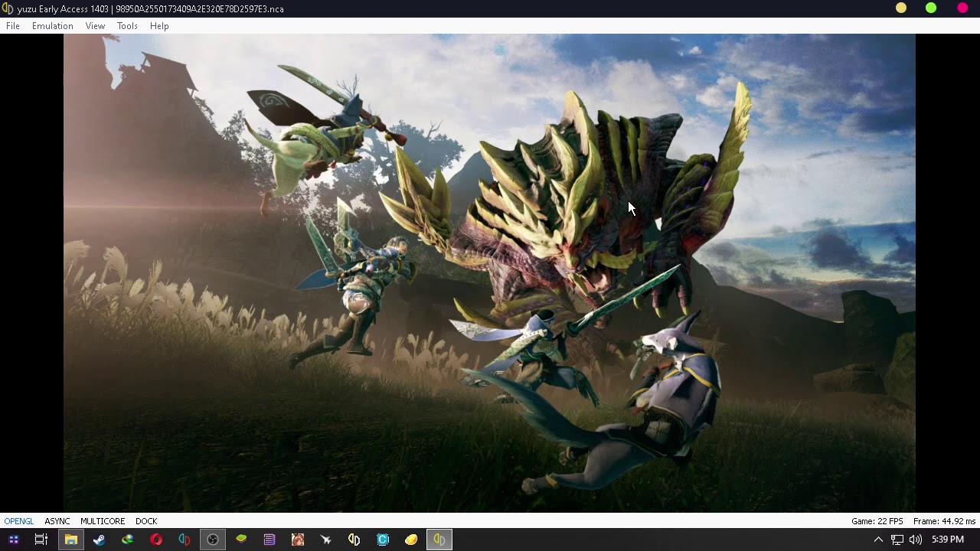Open the Help menu

coord(159,26)
